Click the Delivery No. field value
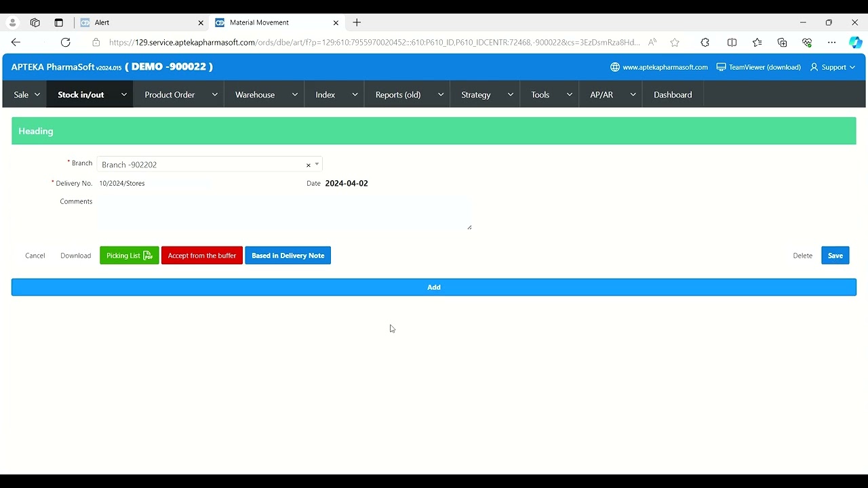 point(122,183)
